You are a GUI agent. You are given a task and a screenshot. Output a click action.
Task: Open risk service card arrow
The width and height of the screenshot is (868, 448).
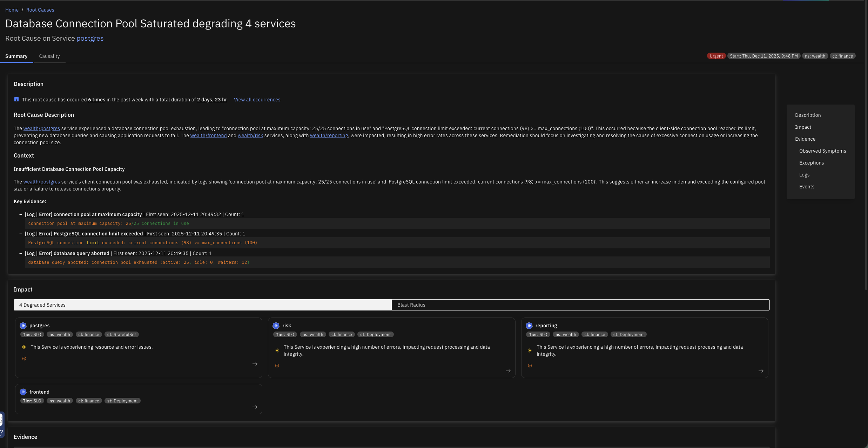[x=508, y=371]
